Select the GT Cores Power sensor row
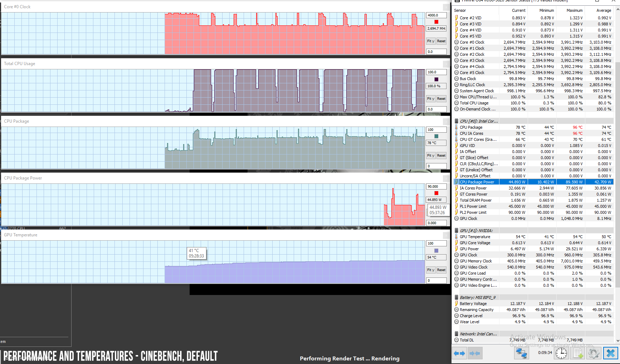 [533, 194]
